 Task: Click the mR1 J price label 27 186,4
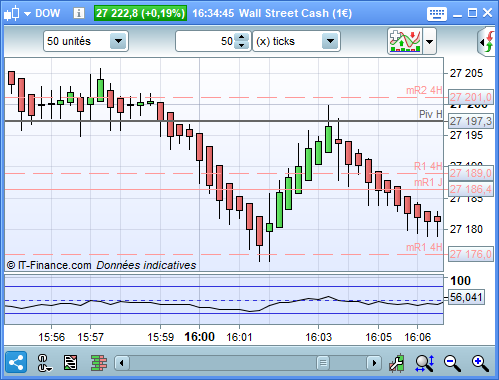470,189
